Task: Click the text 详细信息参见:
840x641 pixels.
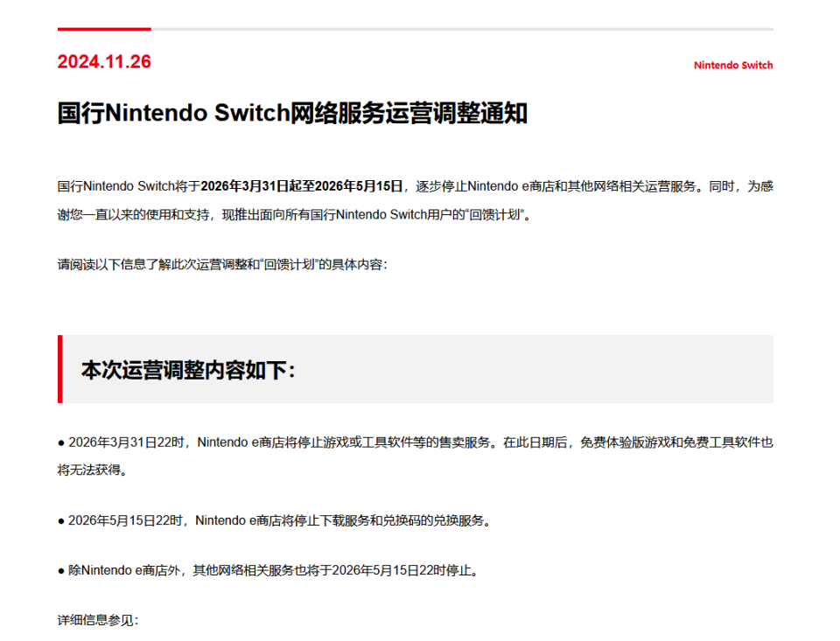Action: [x=98, y=620]
